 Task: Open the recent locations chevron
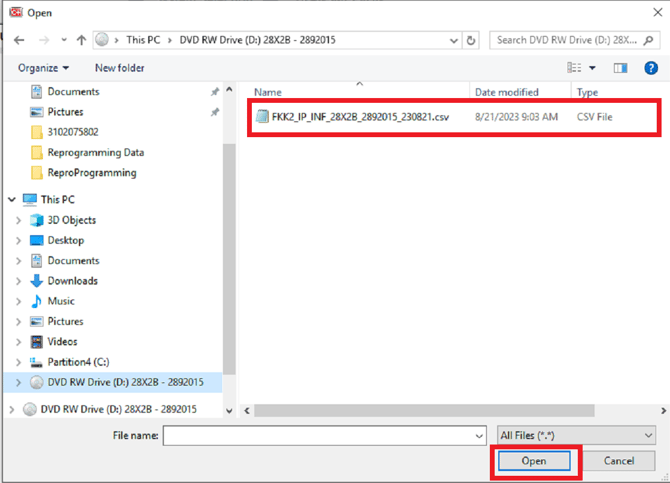click(64, 40)
